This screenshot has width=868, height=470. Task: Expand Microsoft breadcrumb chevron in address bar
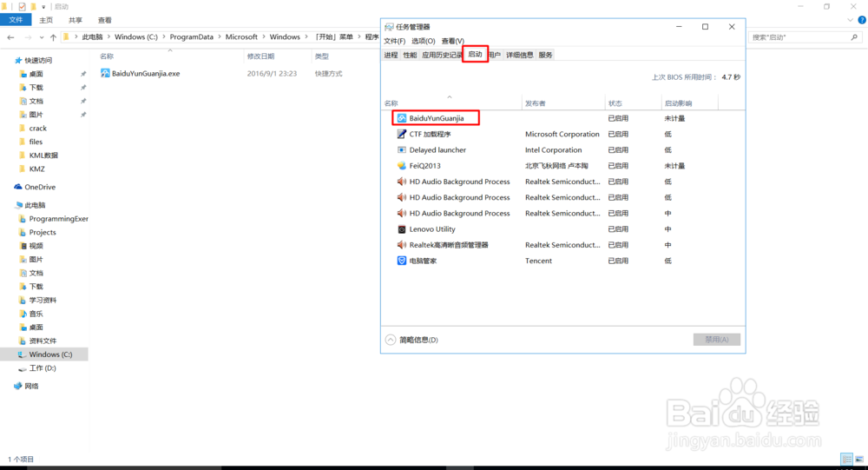[x=264, y=36]
